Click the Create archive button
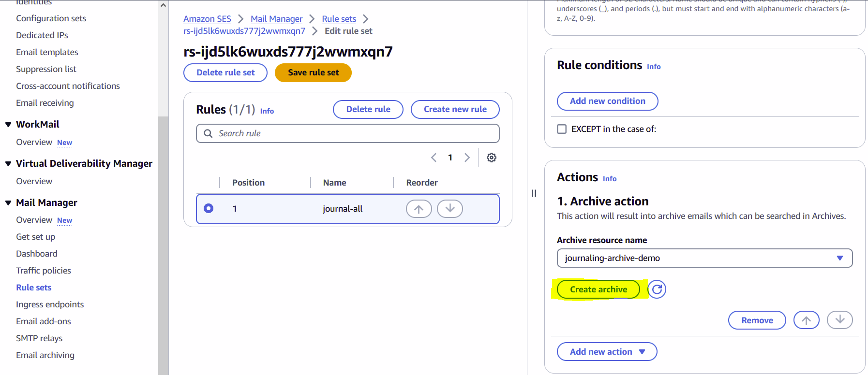Viewport: 868px width, 375px height. coord(599,289)
